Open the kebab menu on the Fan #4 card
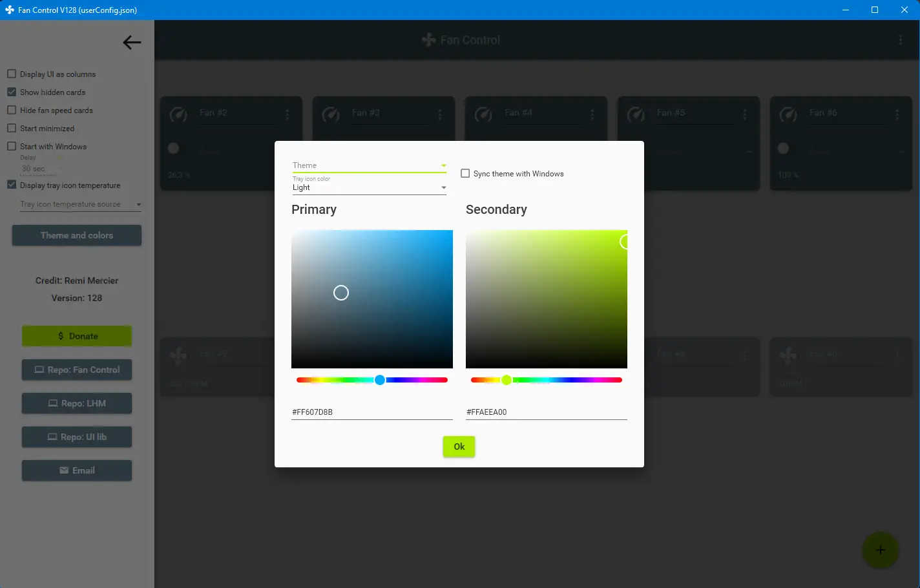This screenshot has height=588, width=920. click(x=592, y=114)
